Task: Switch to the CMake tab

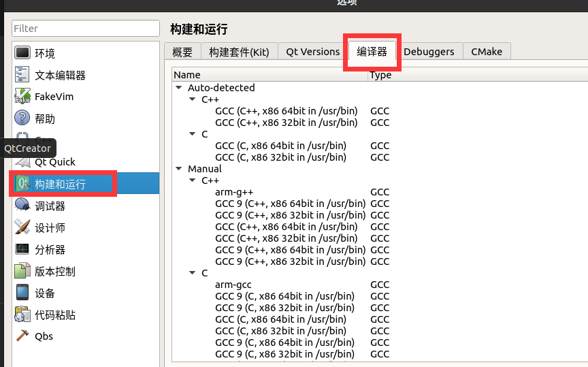Action: pos(487,52)
